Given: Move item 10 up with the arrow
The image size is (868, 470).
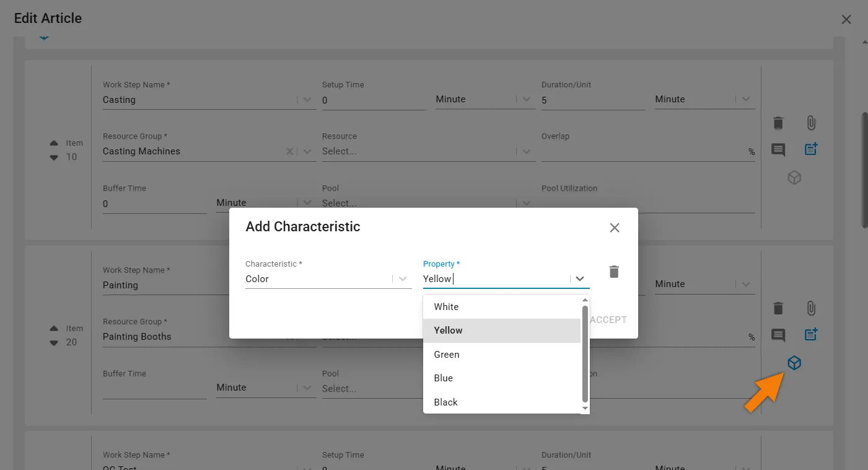Looking at the screenshot, I should 54,143.
